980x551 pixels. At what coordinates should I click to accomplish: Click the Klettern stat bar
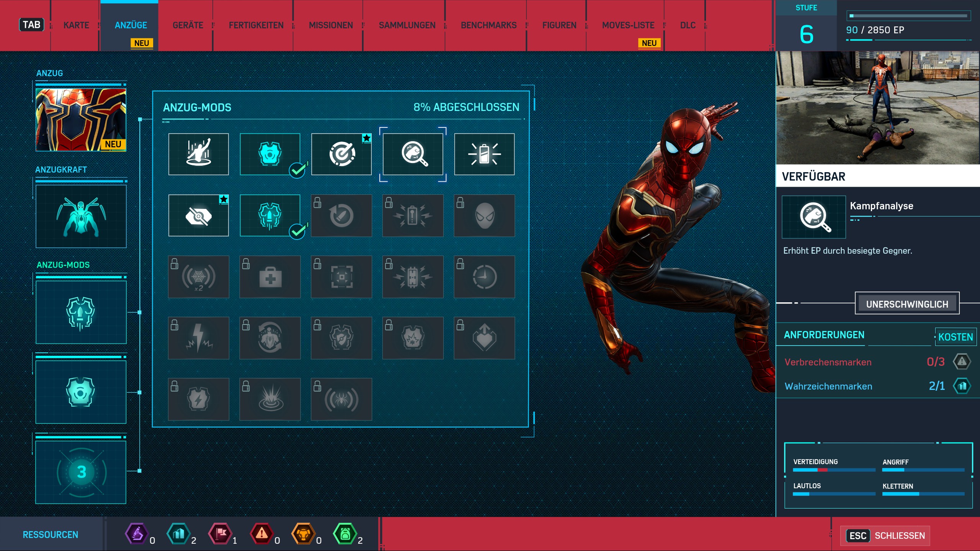(923, 494)
